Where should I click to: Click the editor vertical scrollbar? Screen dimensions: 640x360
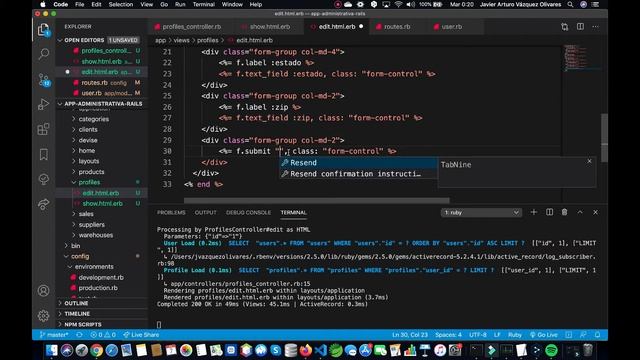click(604, 138)
